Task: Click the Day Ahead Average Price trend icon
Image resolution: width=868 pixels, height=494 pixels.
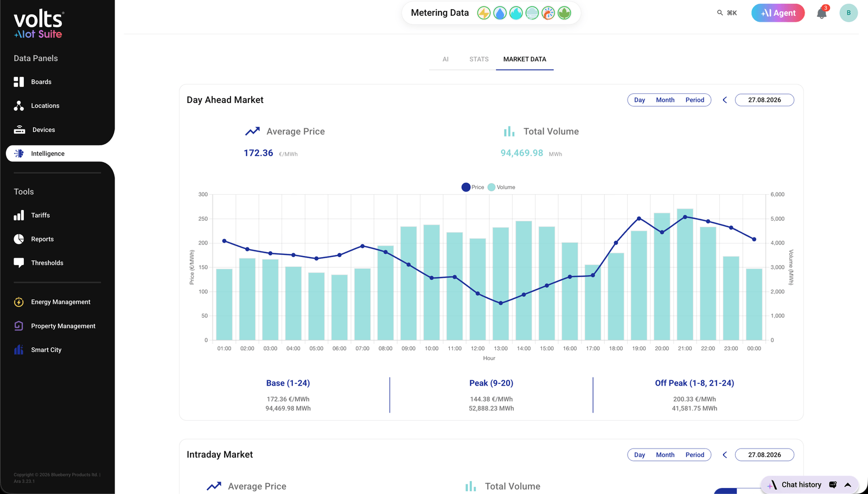Action: click(252, 131)
